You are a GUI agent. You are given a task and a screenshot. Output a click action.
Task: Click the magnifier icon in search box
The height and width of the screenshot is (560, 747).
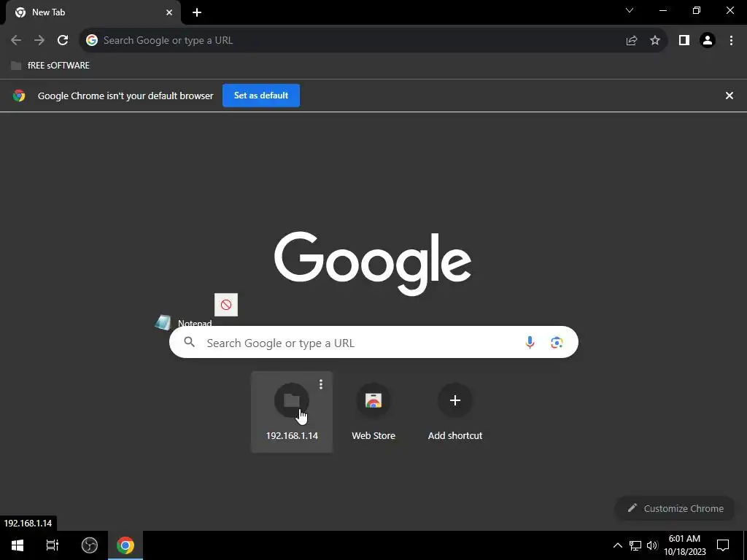click(x=189, y=342)
